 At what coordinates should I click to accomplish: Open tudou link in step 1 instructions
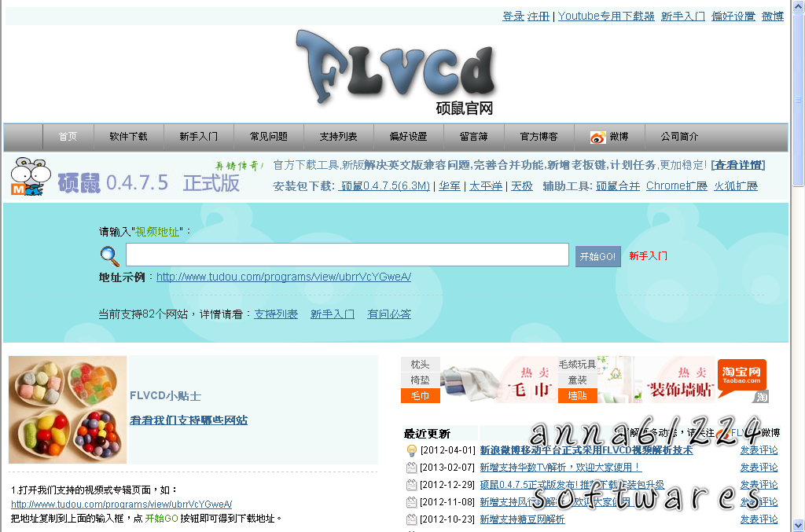pyautogui.click(x=122, y=504)
